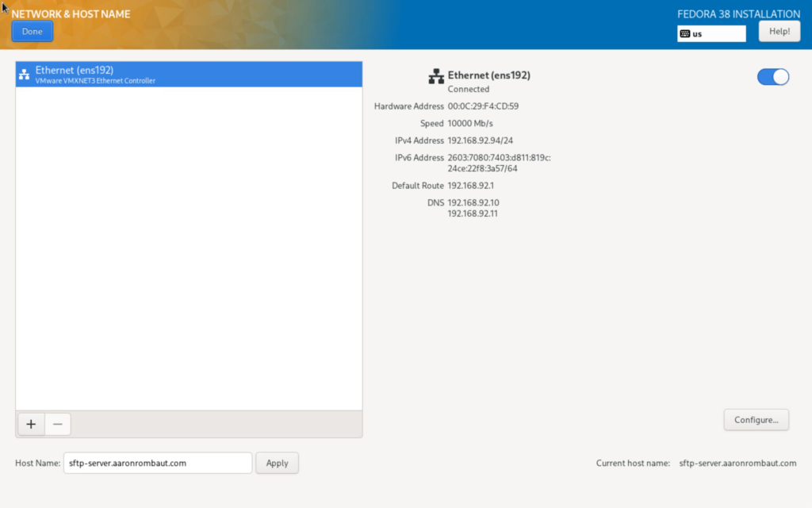Toggle the Ethernet connection switch off
The width and height of the screenshot is (812, 508).
click(773, 76)
